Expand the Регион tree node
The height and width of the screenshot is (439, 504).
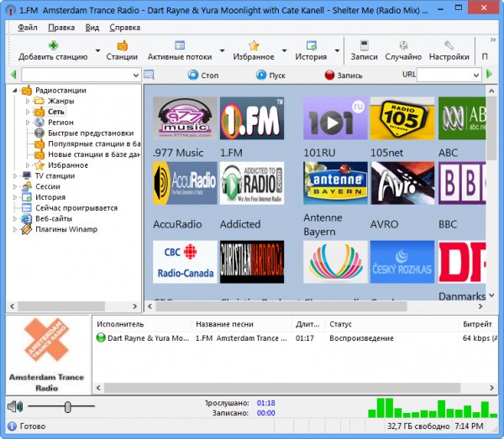tap(28, 123)
